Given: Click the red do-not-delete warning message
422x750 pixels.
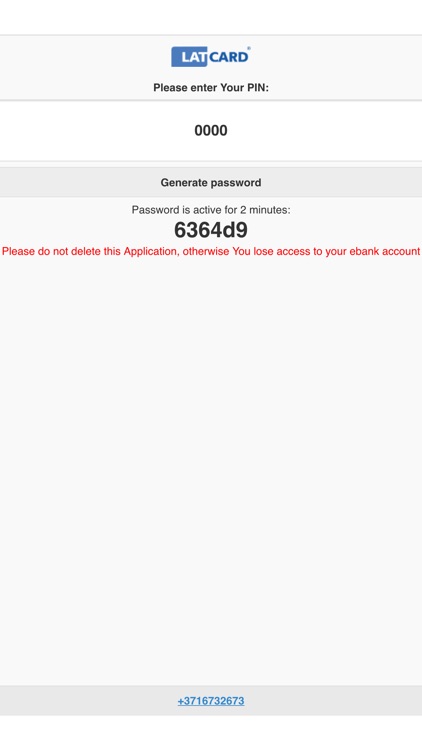Looking at the screenshot, I should click(x=211, y=251).
